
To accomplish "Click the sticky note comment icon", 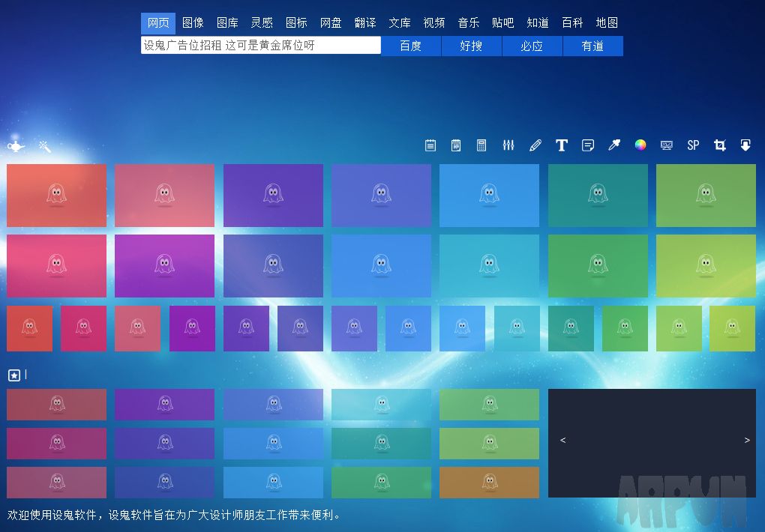I will pyautogui.click(x=587, y=145).
